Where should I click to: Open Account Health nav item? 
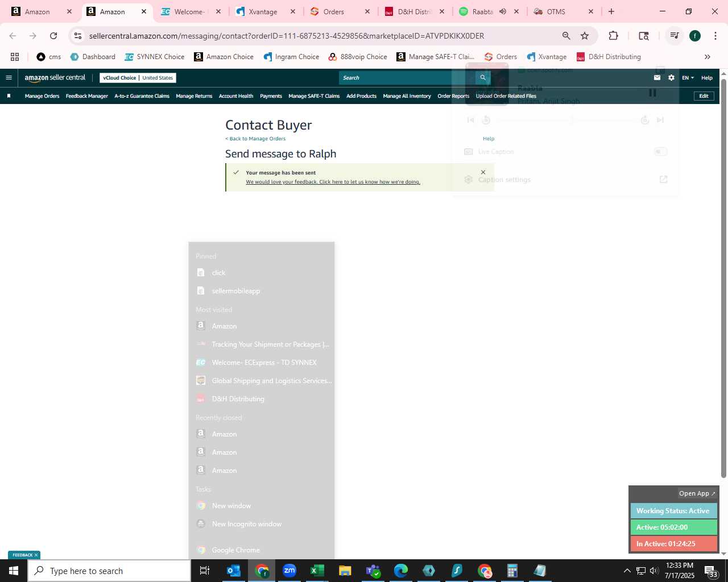coord(236,96)
